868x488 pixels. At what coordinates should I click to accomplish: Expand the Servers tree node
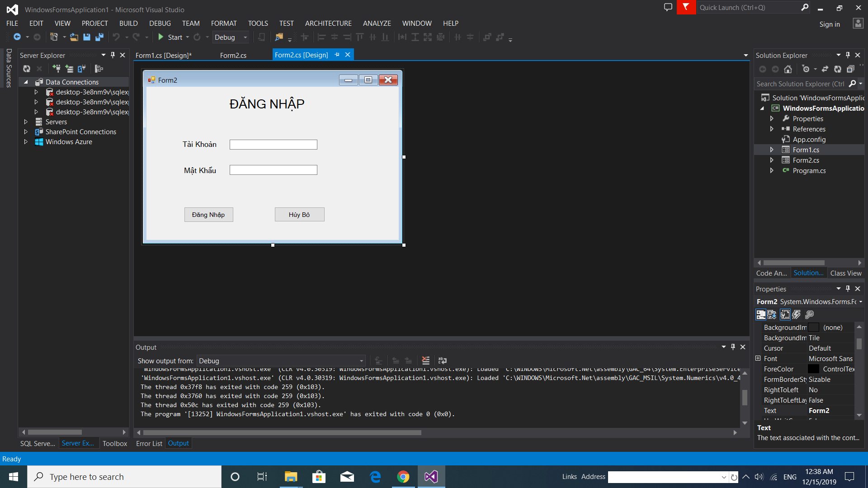[26, 122]
